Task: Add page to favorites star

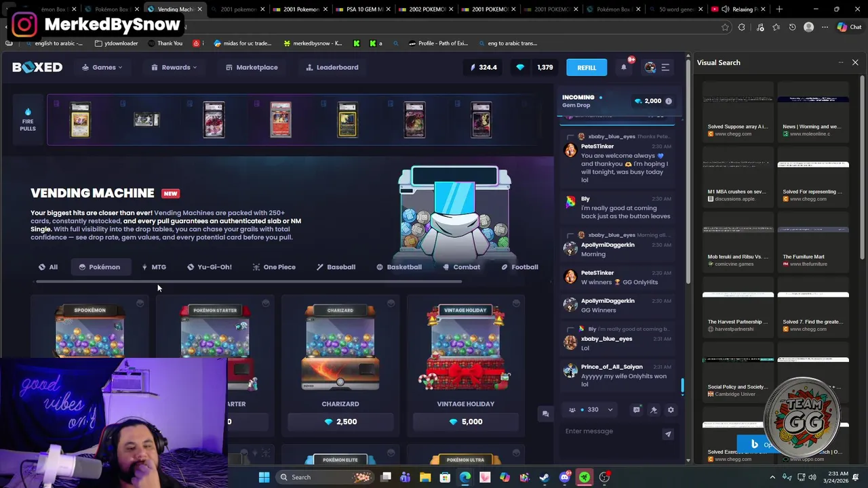Action: (x=725, y=27)
